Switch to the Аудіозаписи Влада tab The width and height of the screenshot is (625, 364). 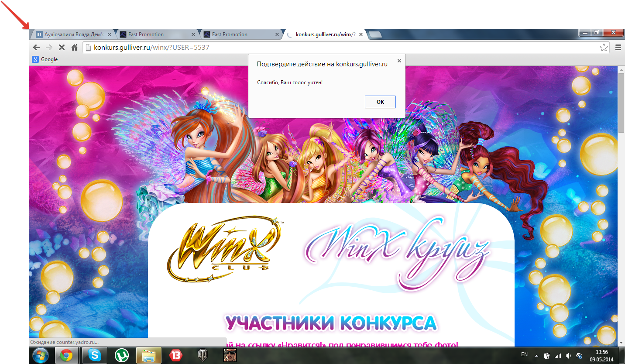(x=72, y=34)
